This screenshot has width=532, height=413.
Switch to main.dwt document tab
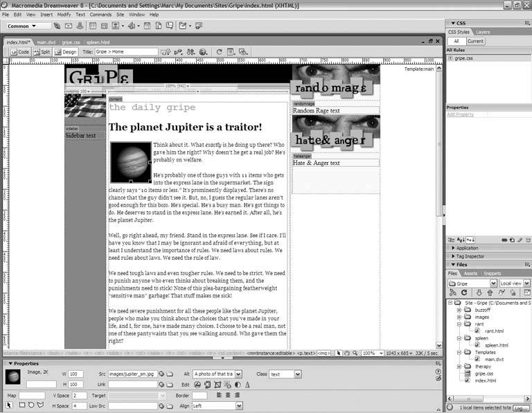46,42
